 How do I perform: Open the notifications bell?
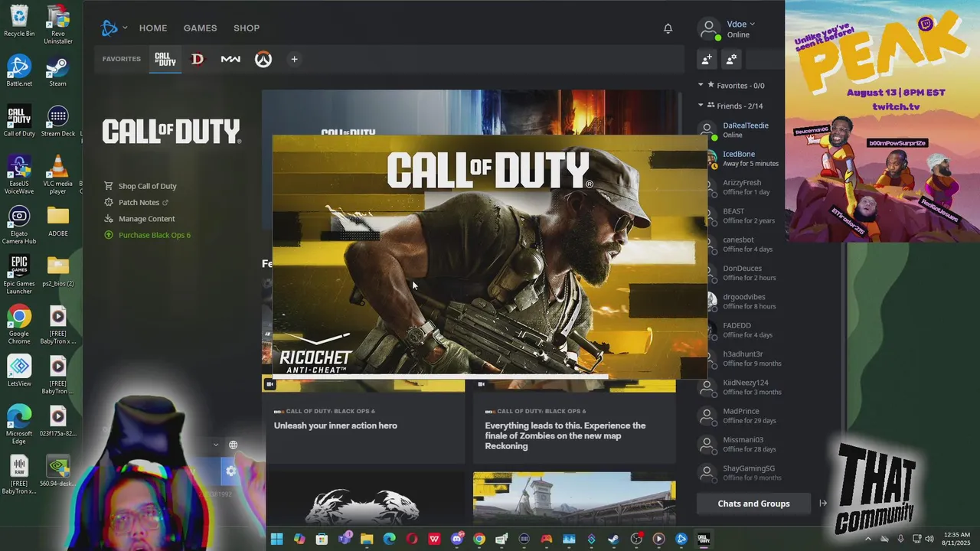click(668, 28)
